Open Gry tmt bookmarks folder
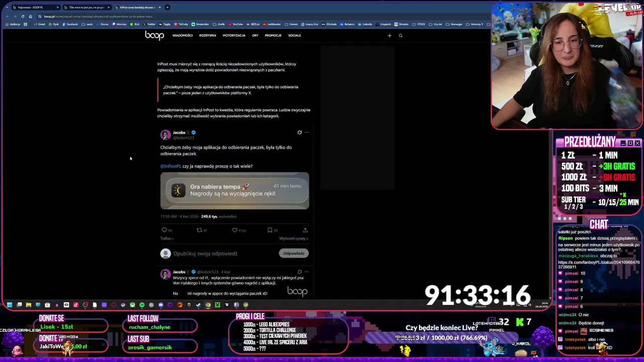 tap(435, 24)
